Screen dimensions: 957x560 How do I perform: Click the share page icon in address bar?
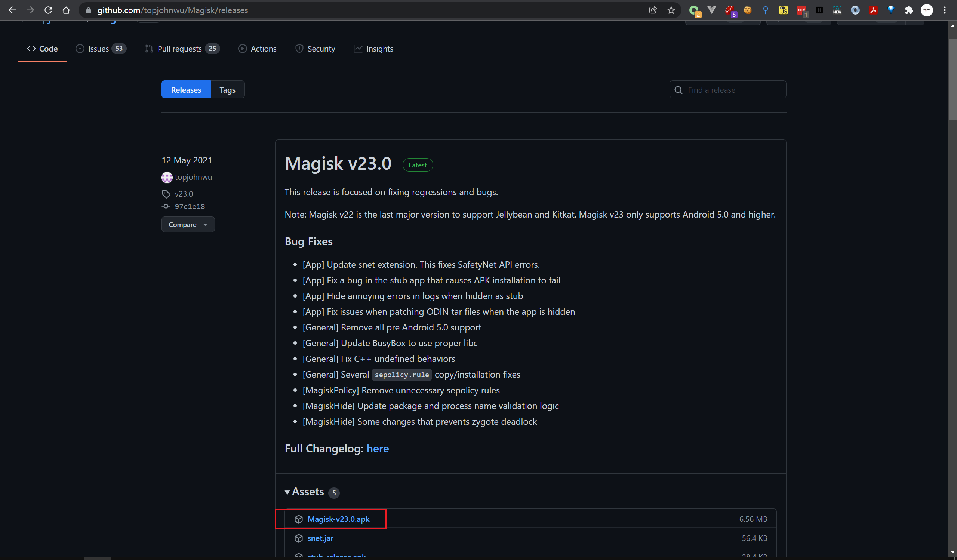(653, 10)
